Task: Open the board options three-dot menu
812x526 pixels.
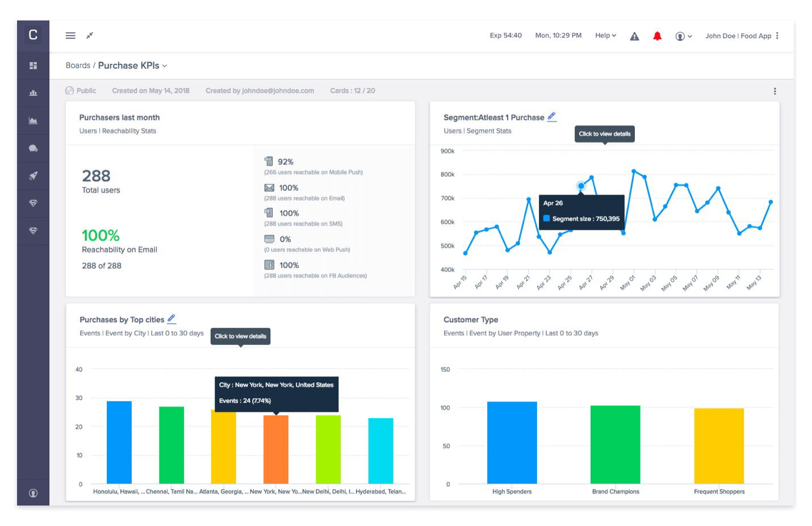Action: point(775,90)
